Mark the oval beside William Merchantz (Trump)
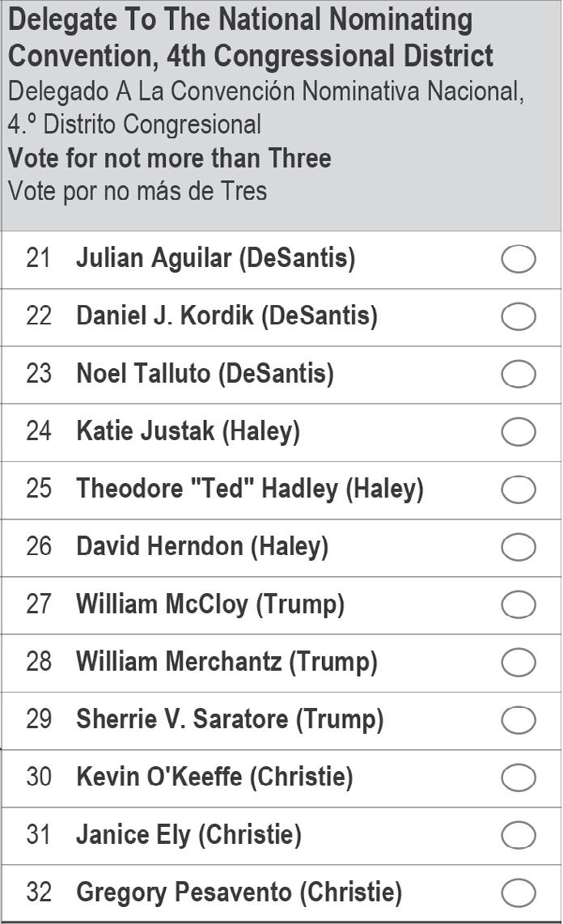 tap(519, 663)
